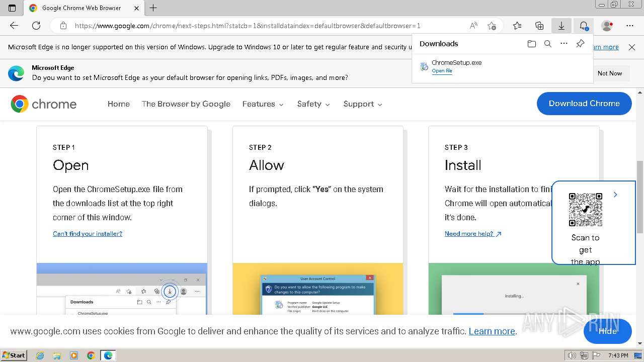This screenshot has width=644, height=362.
Task: Expand the QR code panel arrow
Action: point(615,195)
